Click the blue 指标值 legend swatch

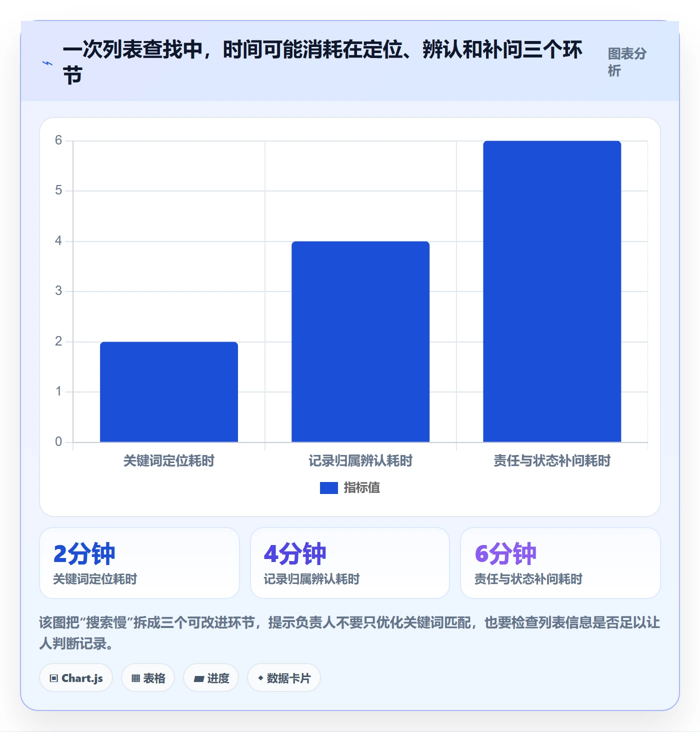[x=329, y=487]
